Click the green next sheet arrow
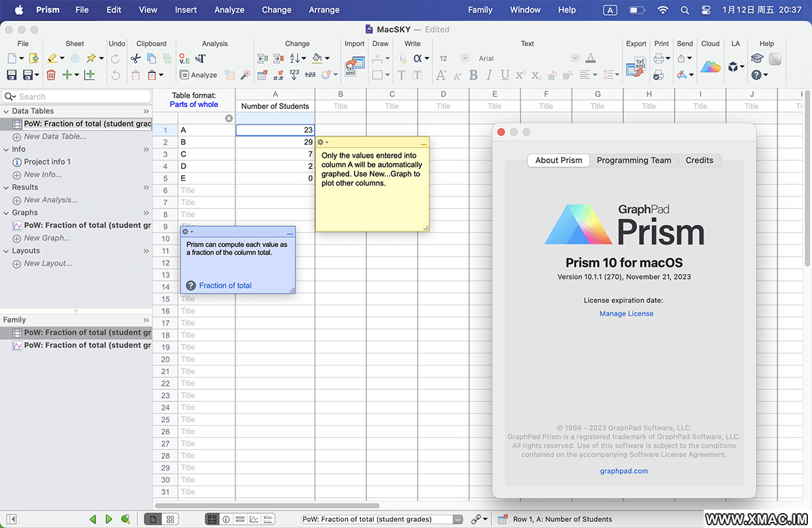This screenshot has height=528, width=812. [109, 519]
